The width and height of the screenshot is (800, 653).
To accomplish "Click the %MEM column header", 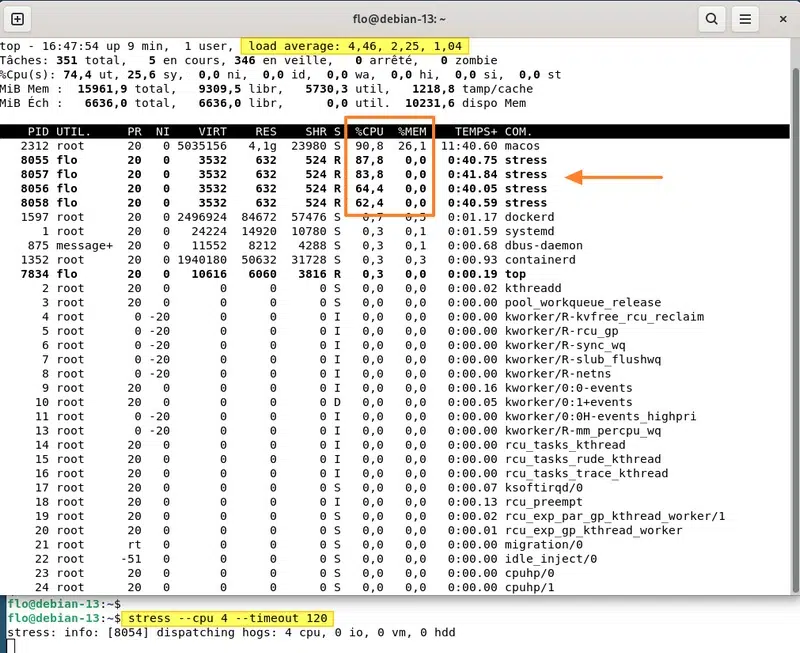I will [412, 131].
